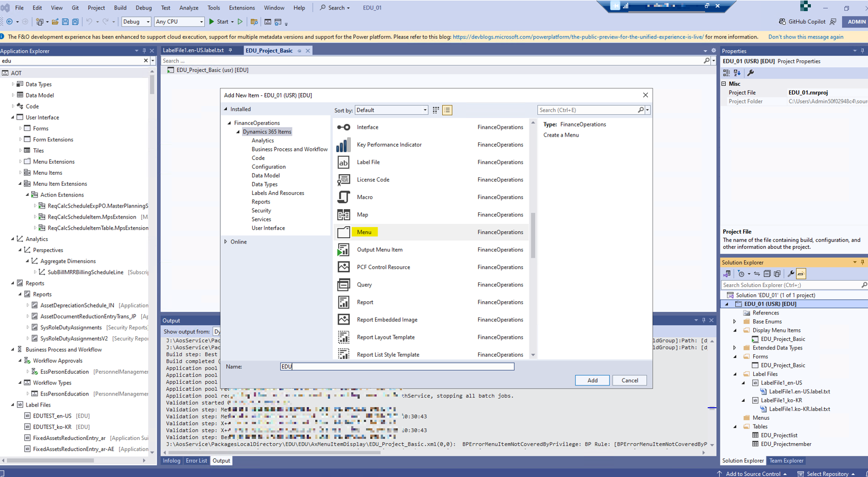The image size is (868, 477).
Task: Click the dialog Search (Ctrl+E) field
Action: tap(587, 110)
